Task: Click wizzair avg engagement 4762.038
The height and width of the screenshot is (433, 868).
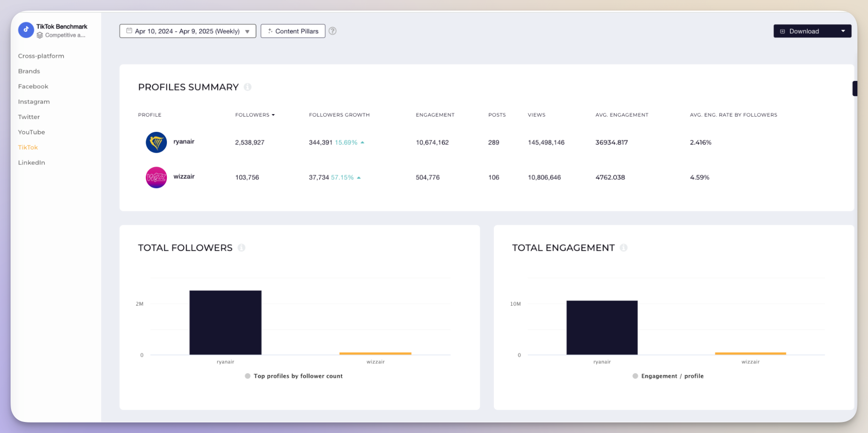Action: tap(610, 177)
